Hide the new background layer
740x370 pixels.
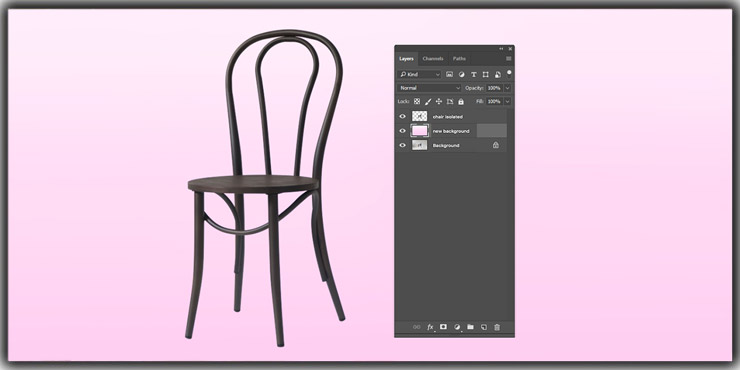pos(403,131)
